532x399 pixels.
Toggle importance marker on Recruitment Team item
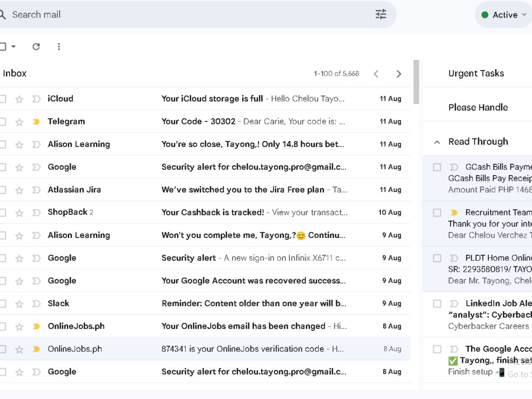[454, 213]
